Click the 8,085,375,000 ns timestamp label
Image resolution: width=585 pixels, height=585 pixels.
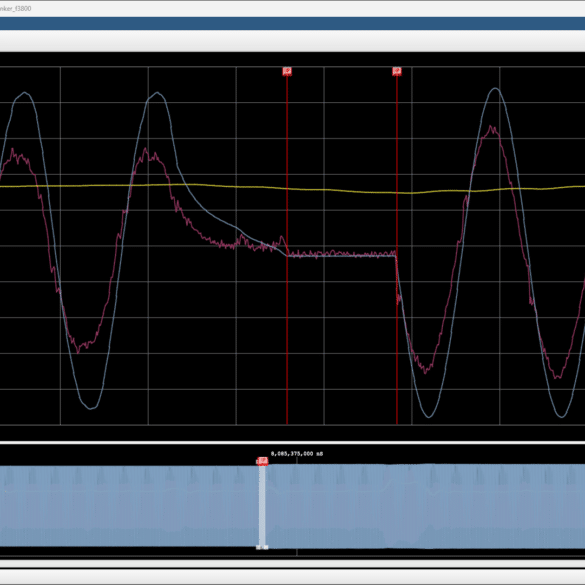coord(297,454)
